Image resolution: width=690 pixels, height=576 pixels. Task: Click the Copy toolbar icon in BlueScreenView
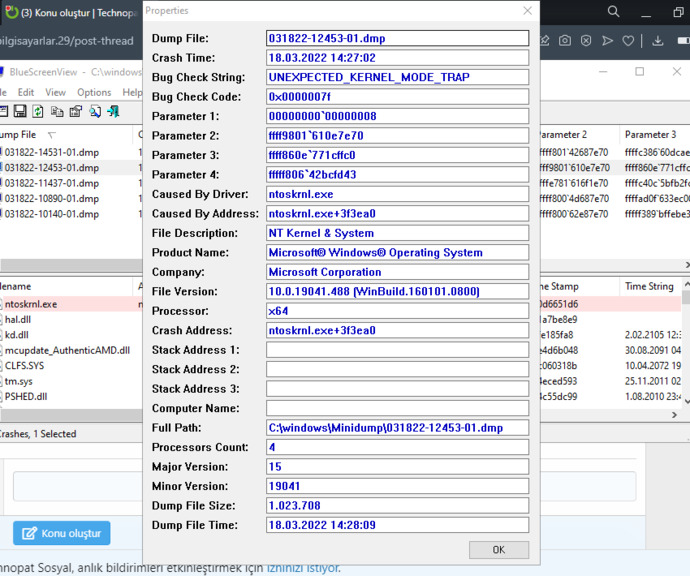click(x=57, y=111)
